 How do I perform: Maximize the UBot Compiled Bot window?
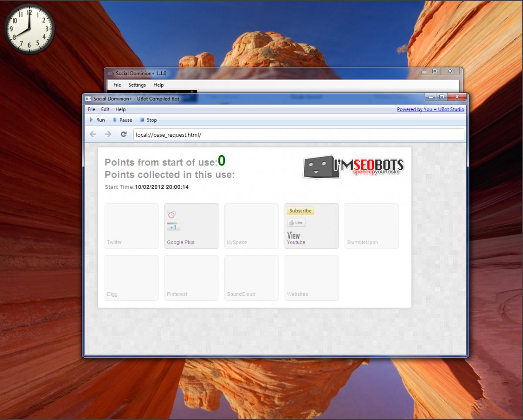(441, 97)
